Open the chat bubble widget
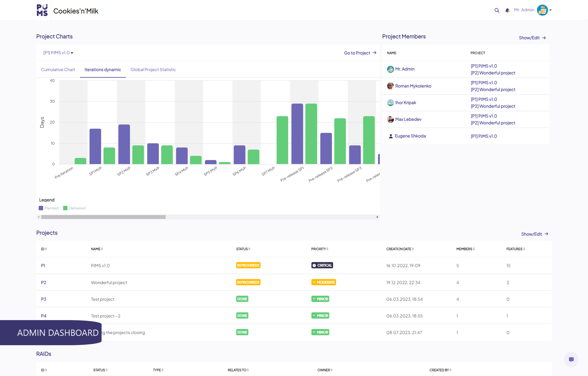The height and width of the screenshot is (376, 588). [x=571, y=359]
